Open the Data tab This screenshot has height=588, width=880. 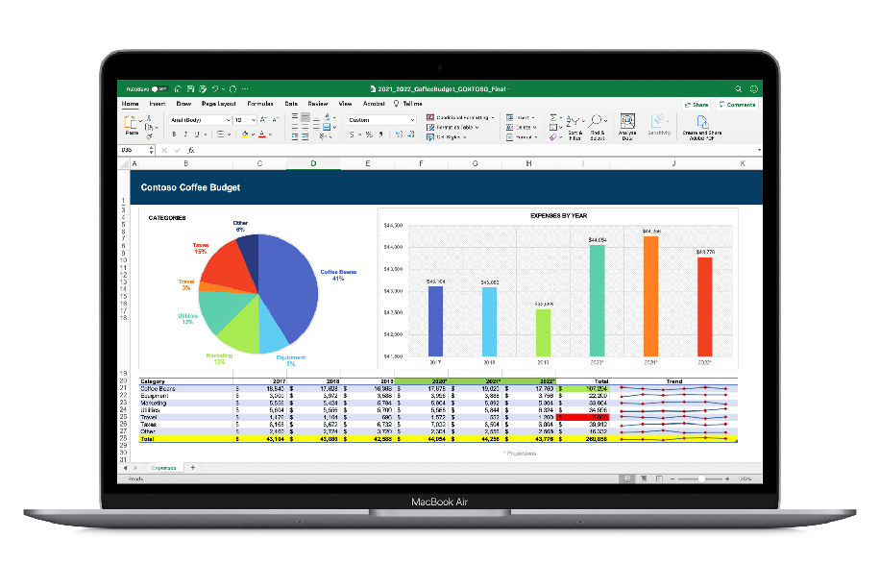(291, 104)
